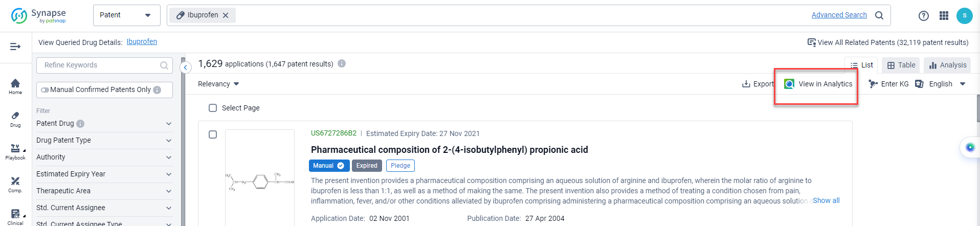Open the Relevancy sort dropdown
980x226 pixels.
(218, 84)
